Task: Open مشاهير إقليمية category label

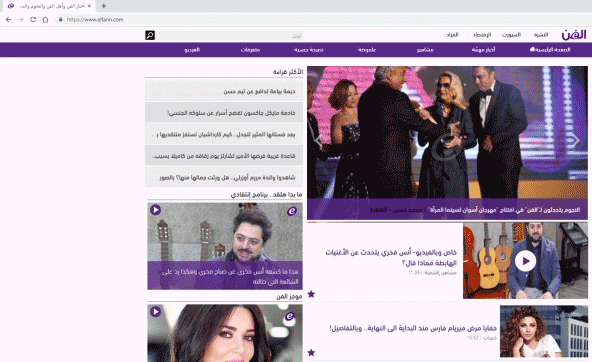Action: point(440,273)
